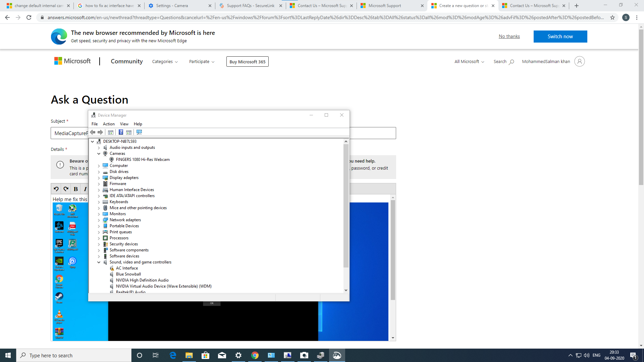Screen dimensions: 644x362
Task: Open Settings gear on the taskbar
Action: pyautogui.click(x=238, y=355)
